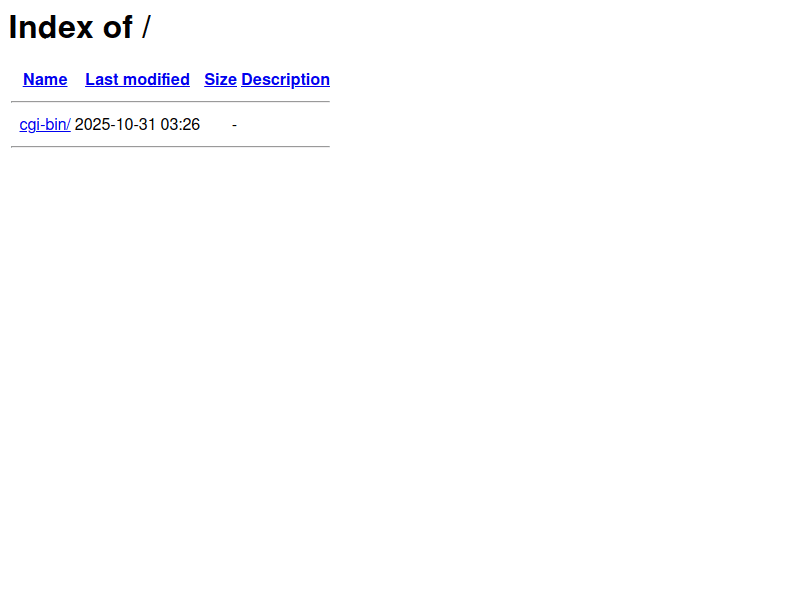Click the time 03:26 in listing

[180, 124]
